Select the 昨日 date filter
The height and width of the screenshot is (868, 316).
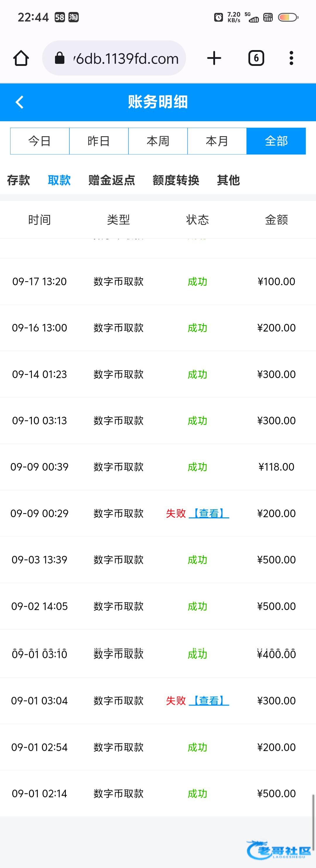[x=99, y=141]
